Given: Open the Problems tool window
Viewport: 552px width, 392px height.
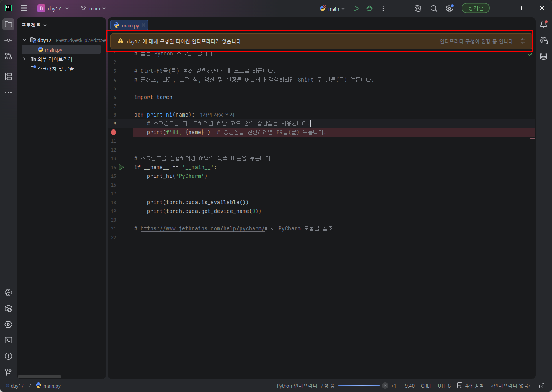Looking at the screenshot, I should [8, 356].
